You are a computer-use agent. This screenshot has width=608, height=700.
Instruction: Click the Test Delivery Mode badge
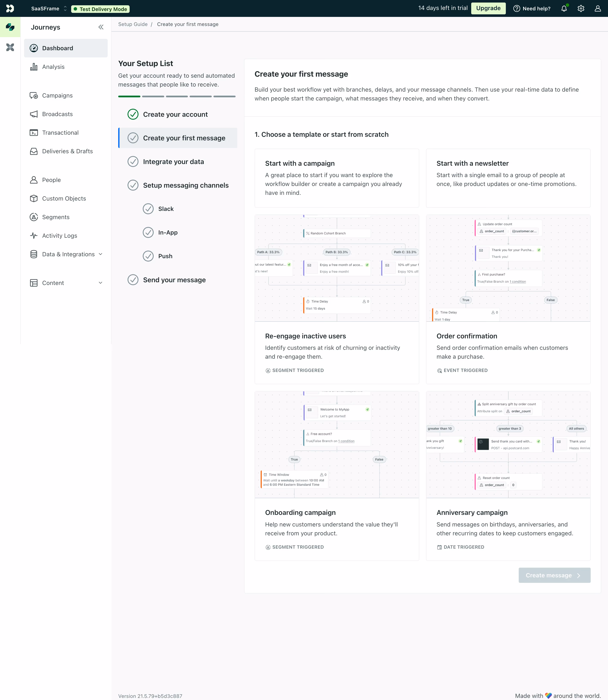(x=100, y=9)
